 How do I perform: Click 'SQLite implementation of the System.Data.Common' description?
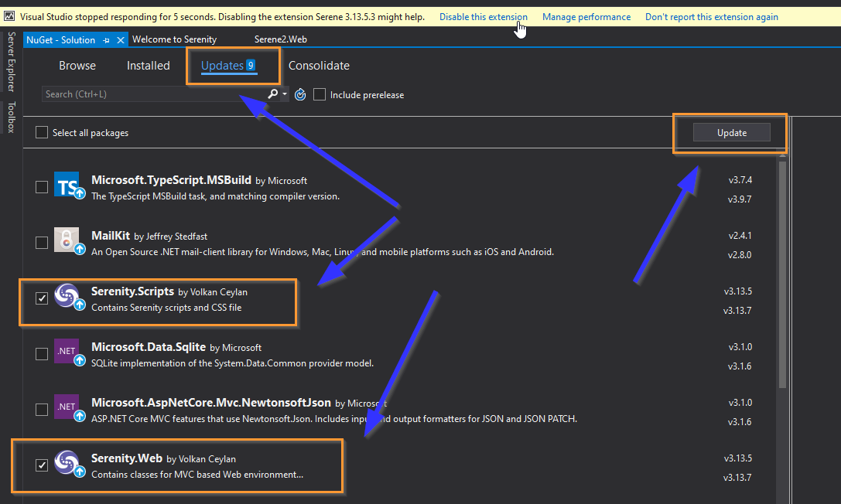click(232, 363)
